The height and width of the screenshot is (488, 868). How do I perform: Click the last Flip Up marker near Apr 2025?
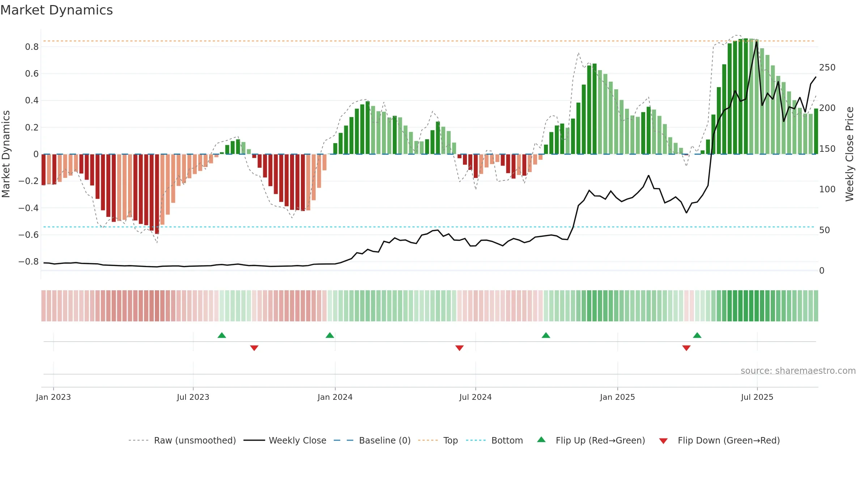pos(697,335)
